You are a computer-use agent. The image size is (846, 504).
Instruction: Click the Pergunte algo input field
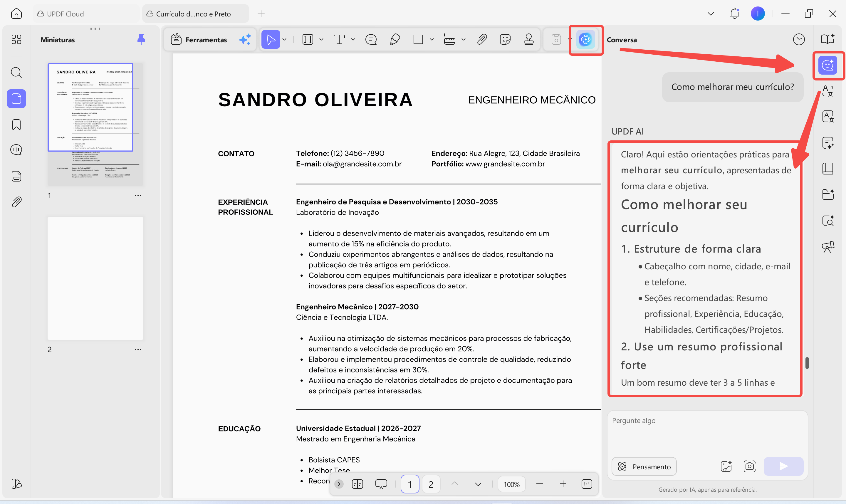707,433
